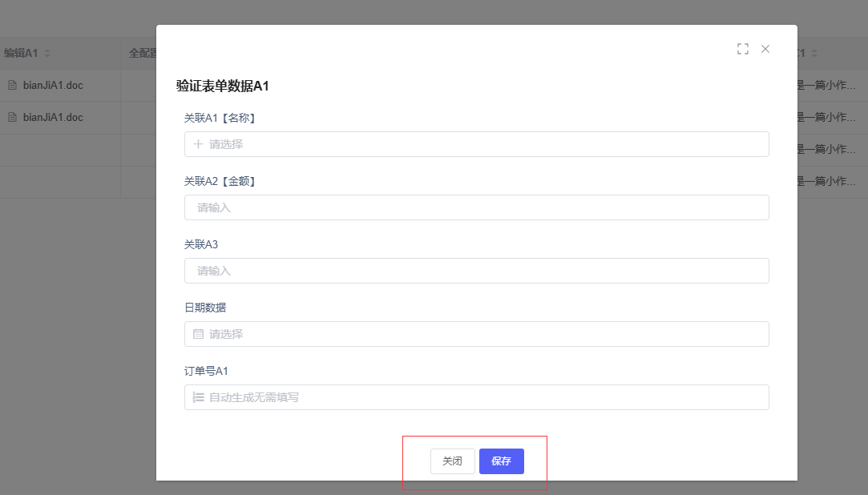
Task: Click the sort arrows on the rightmost column
Action: click(814, 54)
